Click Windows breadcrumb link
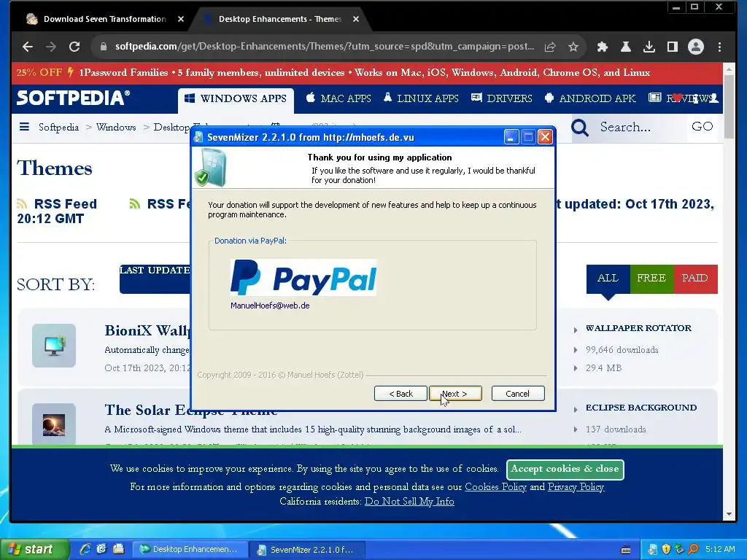747x560 pixels. coord(116,127)
